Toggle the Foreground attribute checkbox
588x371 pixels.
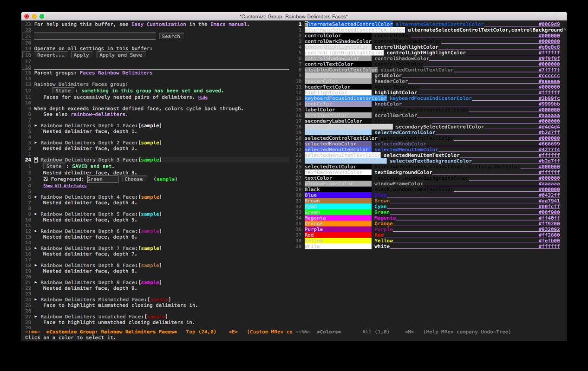tap(46, 179)
